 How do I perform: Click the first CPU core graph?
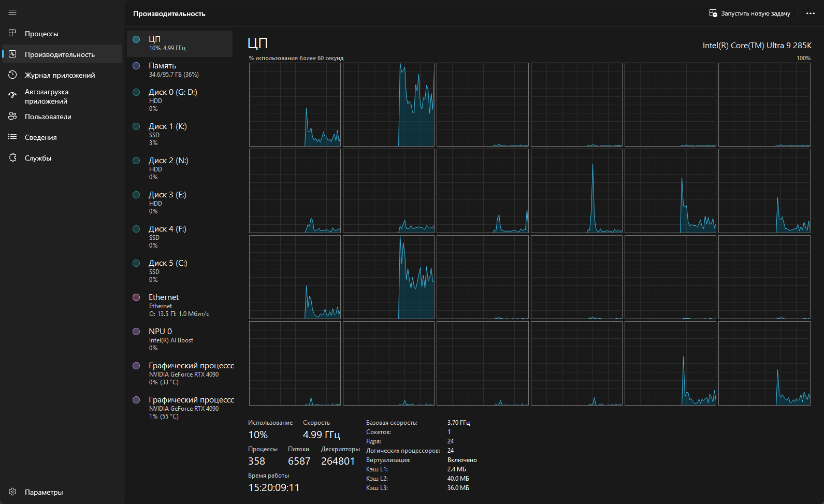295,105
